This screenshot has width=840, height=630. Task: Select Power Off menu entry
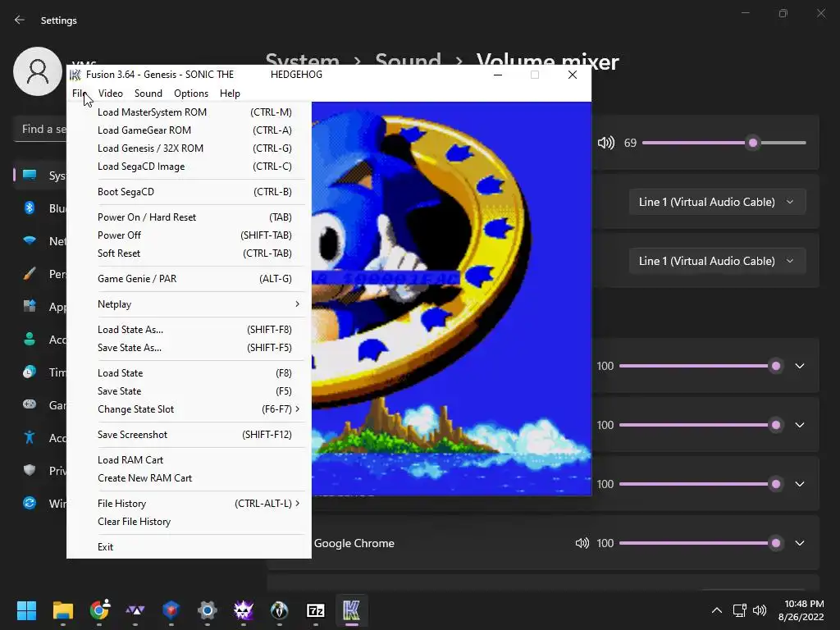[189, 235]
